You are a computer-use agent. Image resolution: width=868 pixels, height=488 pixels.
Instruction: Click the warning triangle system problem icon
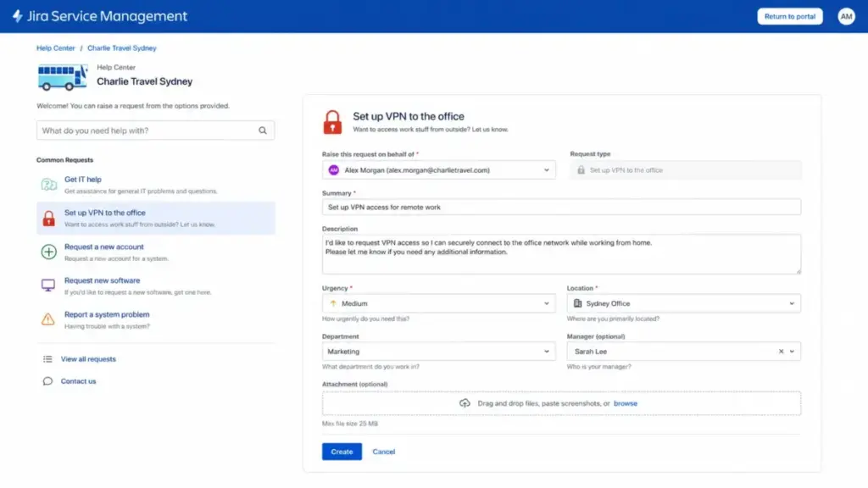pos(48,319)
